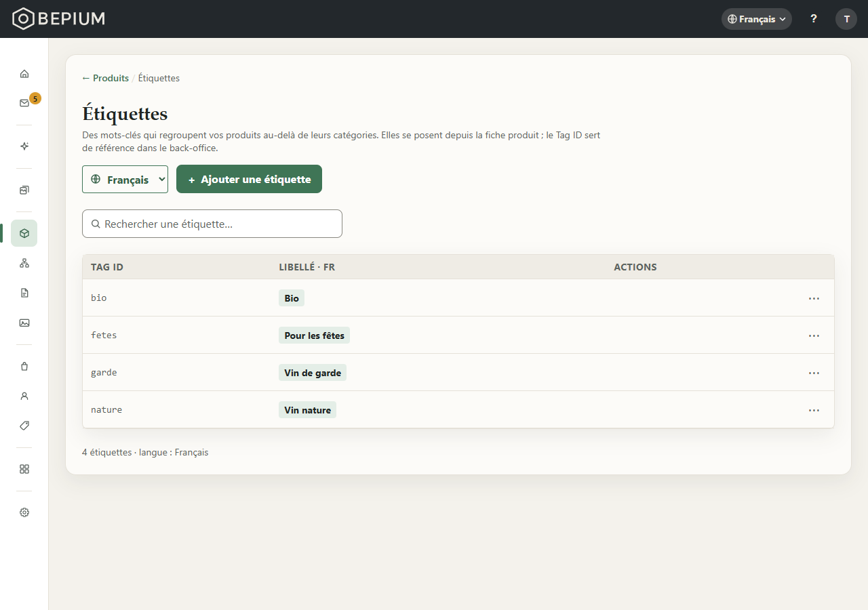Open the actions menu for the fetes tag
The image size is (868, 610).
coord(814,335)
